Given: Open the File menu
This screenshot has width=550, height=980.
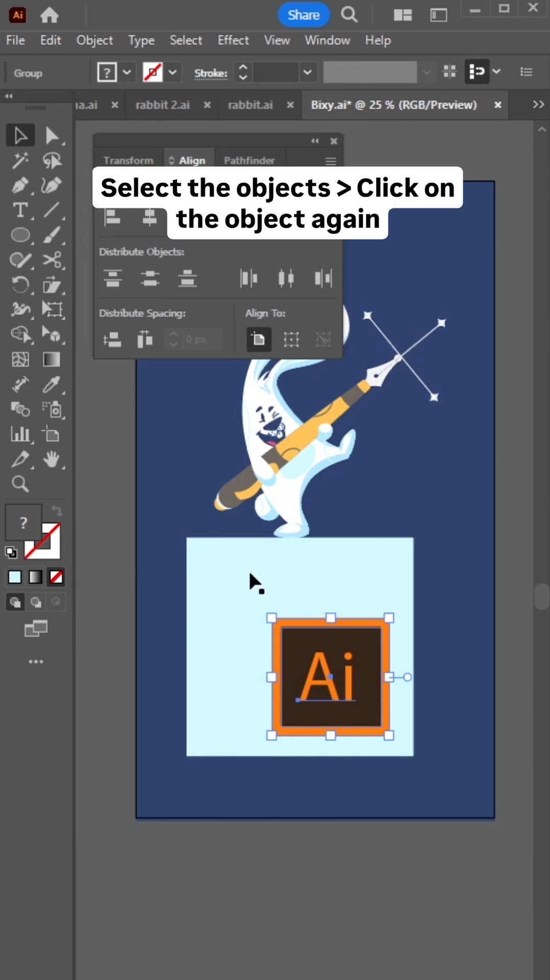Looking at the screenshot, I should [15, 40].
